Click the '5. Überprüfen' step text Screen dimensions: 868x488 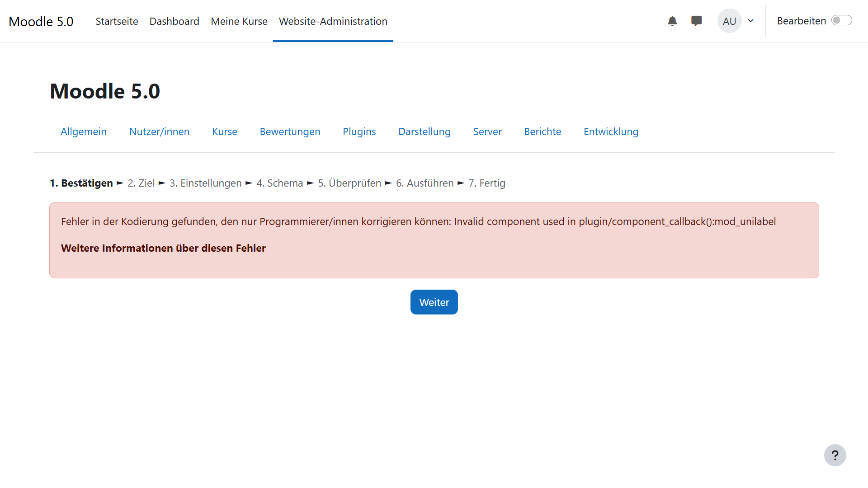pyautogui.click(x=349, y=183)
